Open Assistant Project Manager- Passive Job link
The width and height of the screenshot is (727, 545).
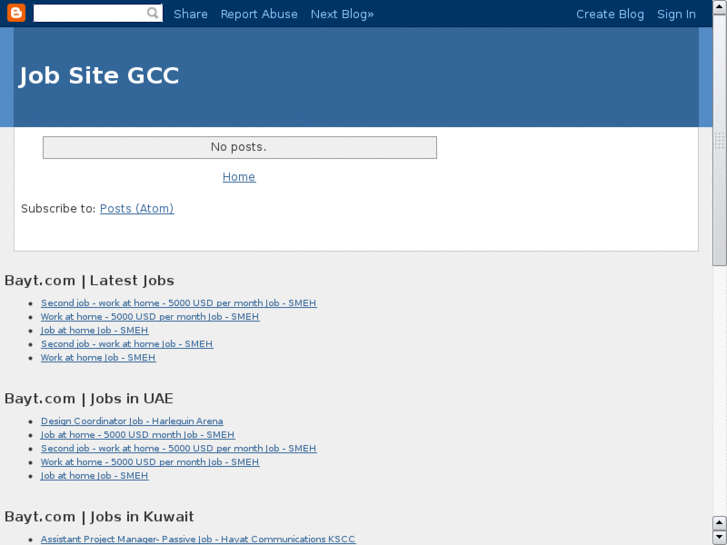click(198, 539)
